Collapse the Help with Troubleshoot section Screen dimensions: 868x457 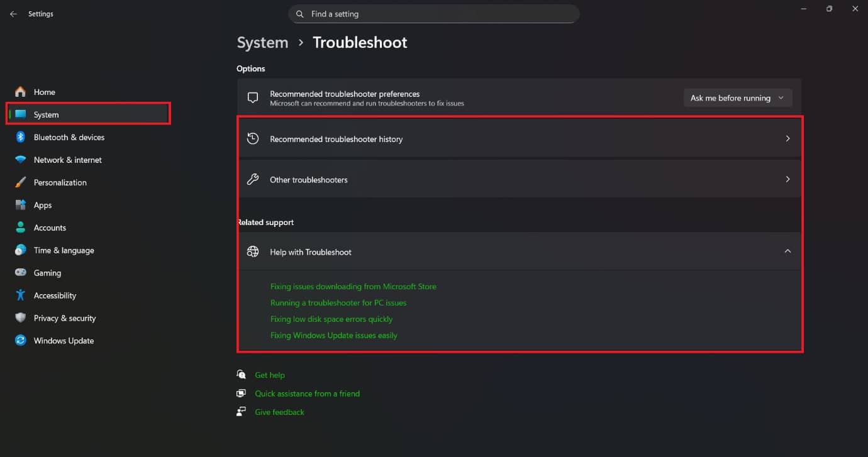(787, 251)
